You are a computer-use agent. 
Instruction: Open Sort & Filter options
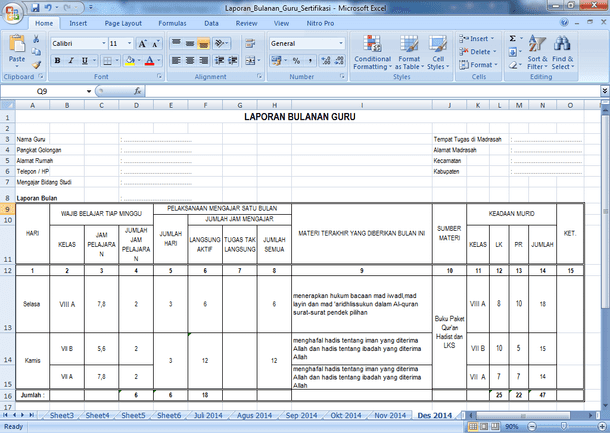click(537, 52)
